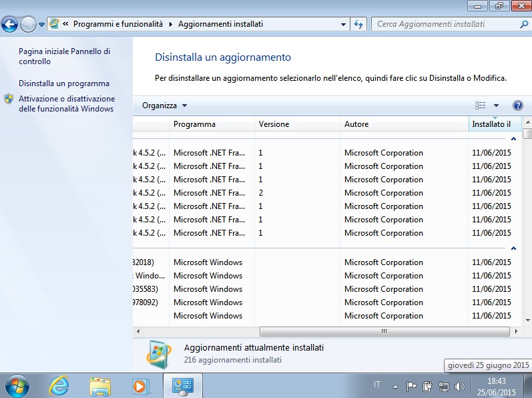
Task: Open the Organizza menu
Action: click(164, 106)
